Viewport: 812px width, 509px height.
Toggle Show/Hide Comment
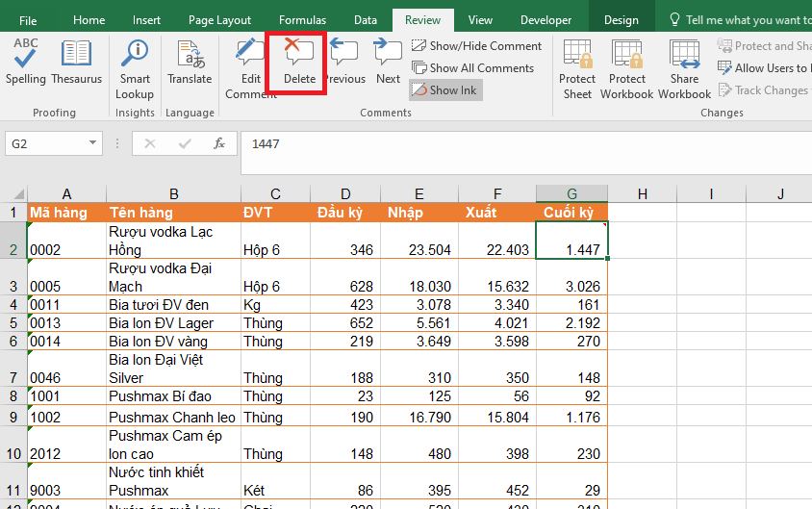[x=476, y=45]
